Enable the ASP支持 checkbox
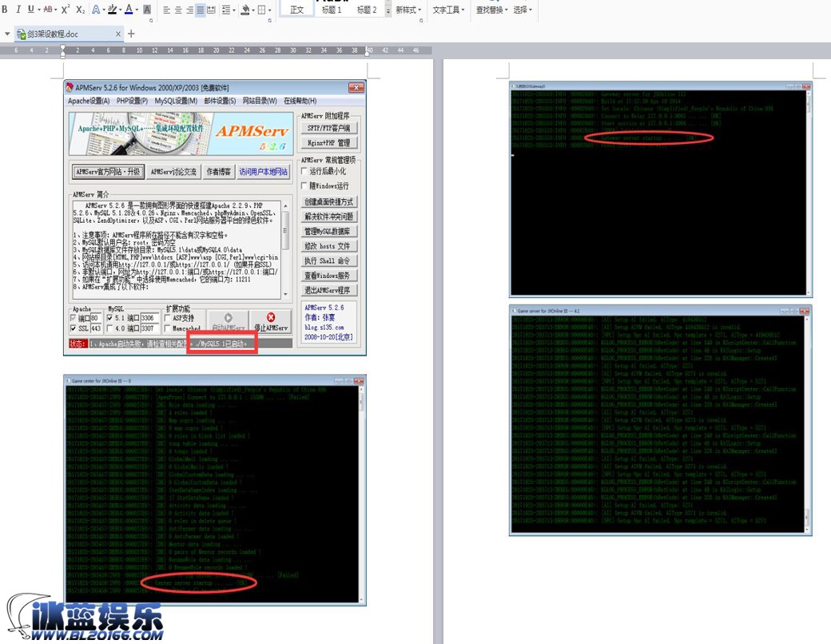 point(168,318)
